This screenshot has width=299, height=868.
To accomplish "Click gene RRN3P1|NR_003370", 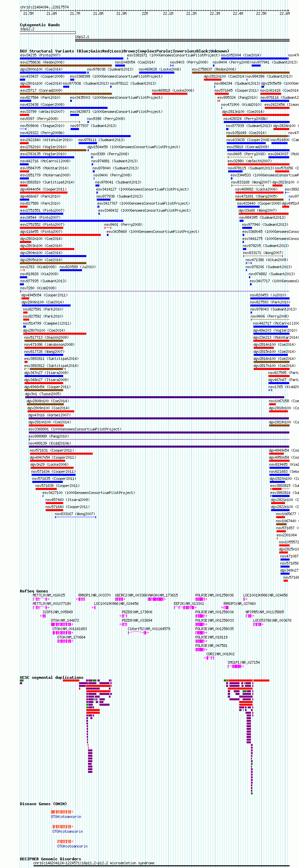I will (x=94, y=596).
